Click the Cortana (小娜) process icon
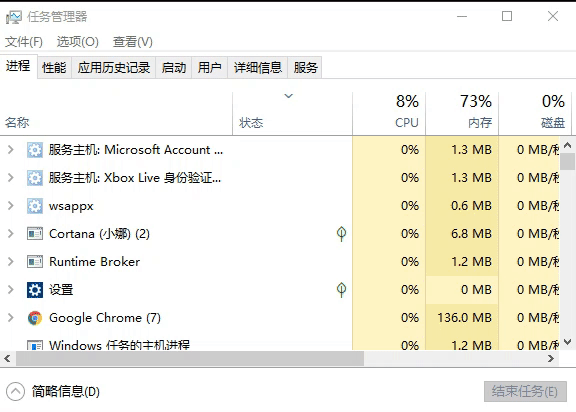The width and height of the screenshot is (576, 412). (35, 234)
